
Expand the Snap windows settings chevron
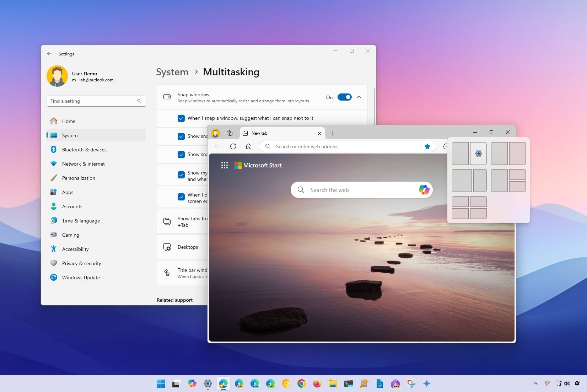tap(359, 97)
